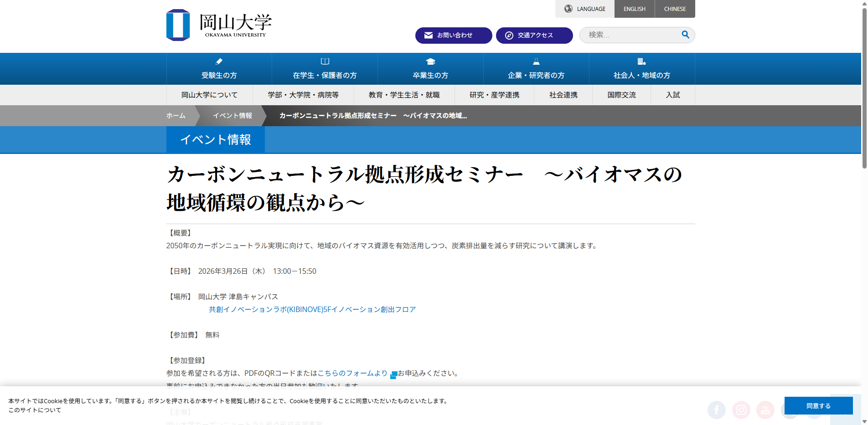Open the YouTube icon in the footer
868x425 pixels.
pos(765,410)
